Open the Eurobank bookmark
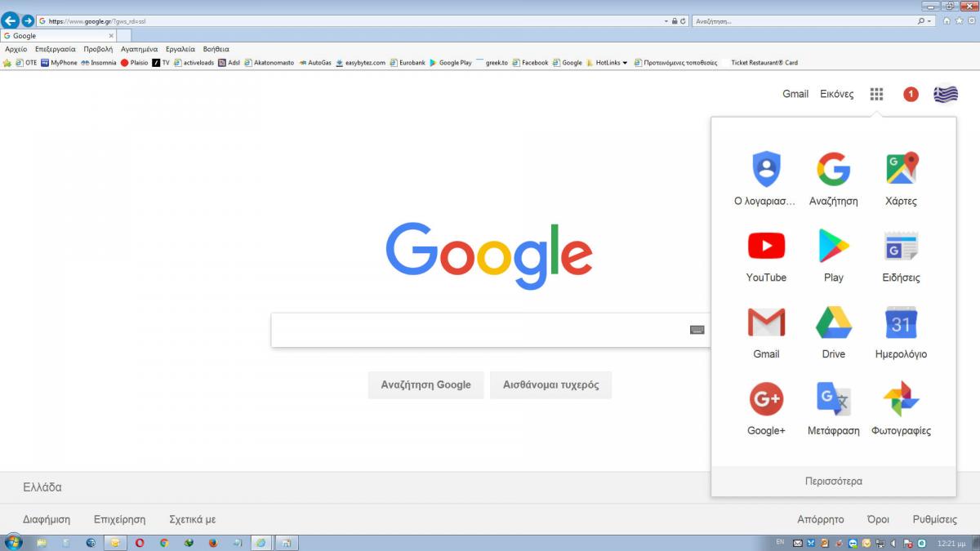The width and height of the screenshot is (980, 551). pos(408,63)
